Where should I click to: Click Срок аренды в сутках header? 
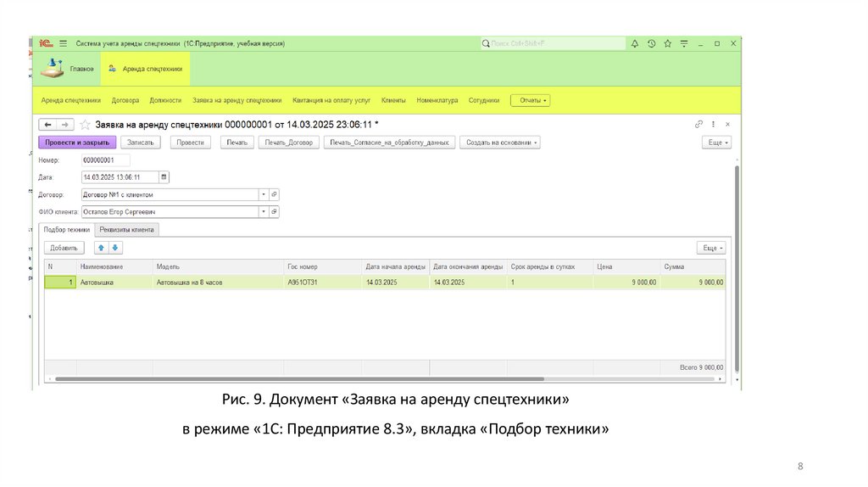click(x=550, y=266)
